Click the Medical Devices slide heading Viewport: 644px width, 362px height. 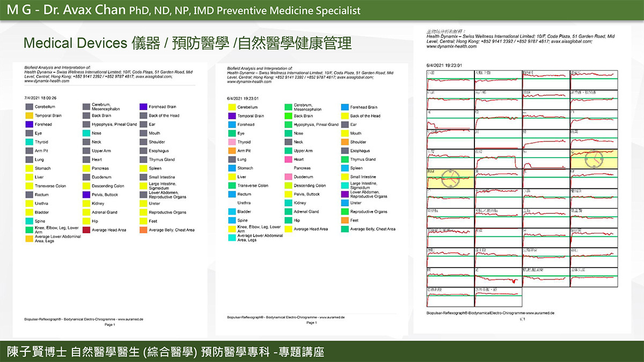187,43
